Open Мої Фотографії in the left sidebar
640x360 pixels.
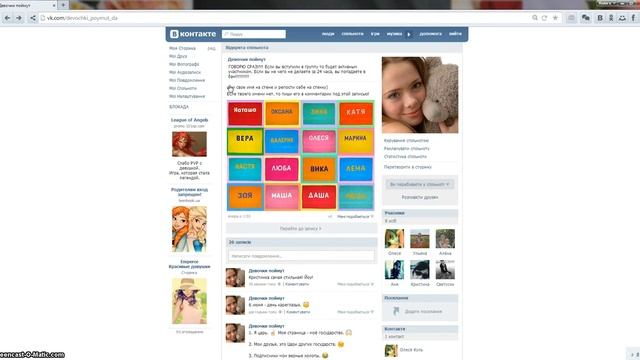coord(184,64)
